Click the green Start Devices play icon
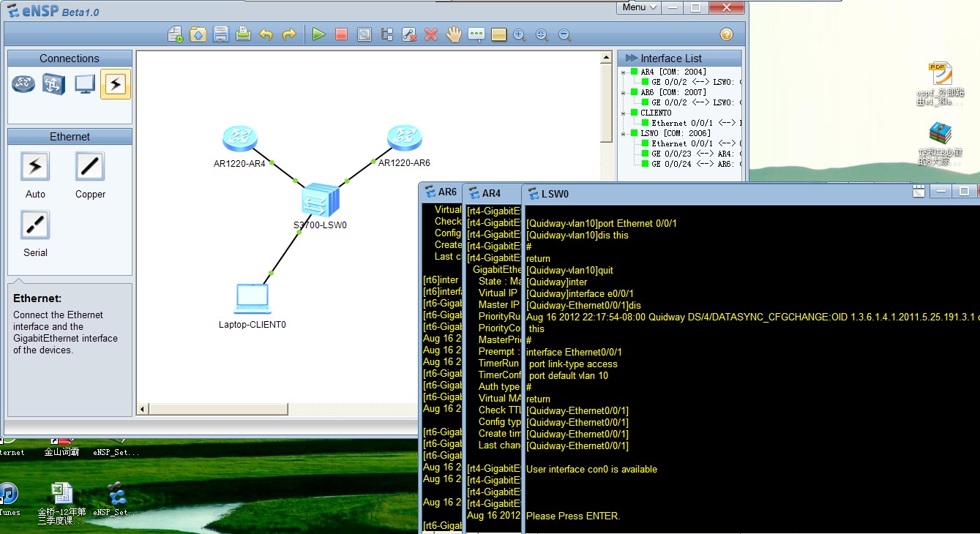980x534 pixels. click(318, 34)
